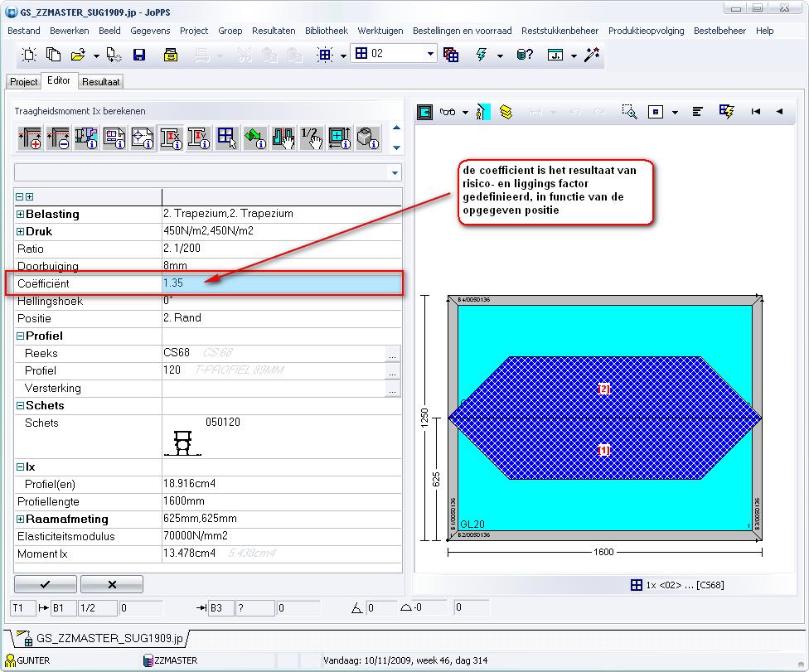This screenshot has height=672, width=809.
Task: Click the Positie value 2. Rand
Action: tap(282, 317)
